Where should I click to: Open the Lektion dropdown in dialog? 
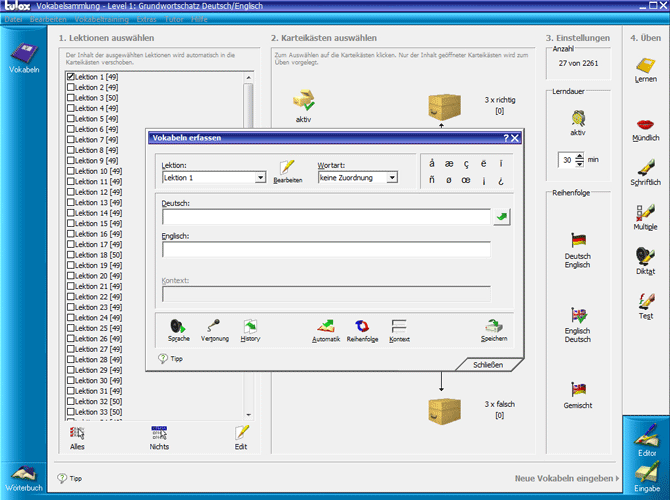click(x=260, y=177)
